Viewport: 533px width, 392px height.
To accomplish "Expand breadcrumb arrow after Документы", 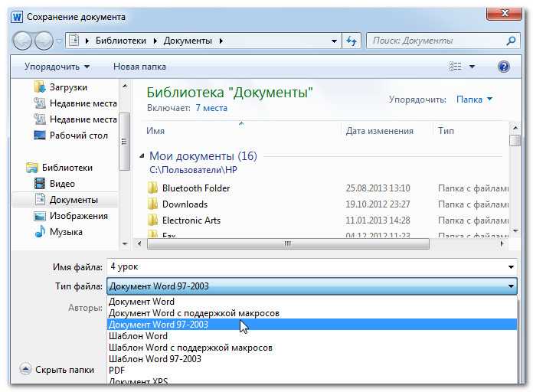I will (x=221, y=41).
